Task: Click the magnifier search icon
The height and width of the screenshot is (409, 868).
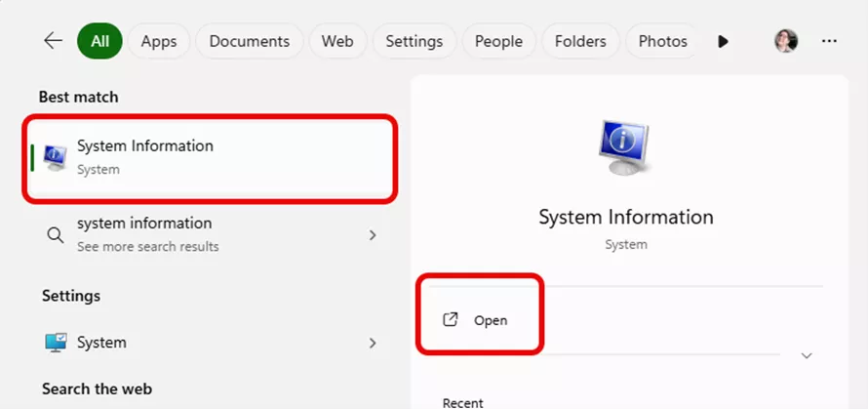Action: click(55, 235)
